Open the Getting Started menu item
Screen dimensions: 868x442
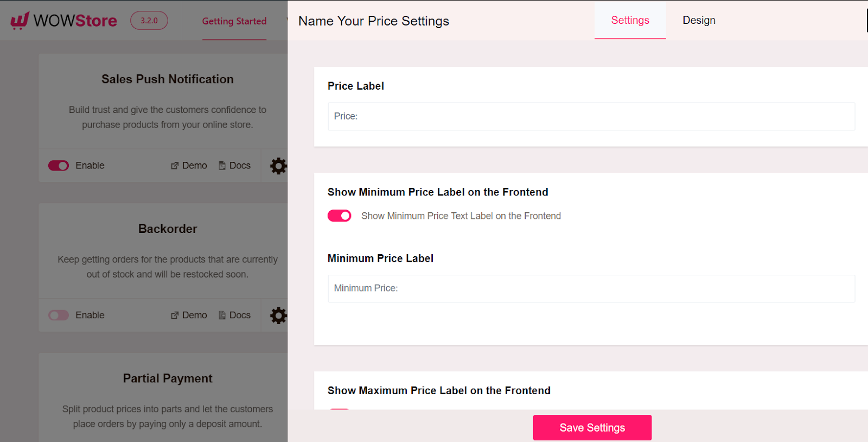[234, 21]
